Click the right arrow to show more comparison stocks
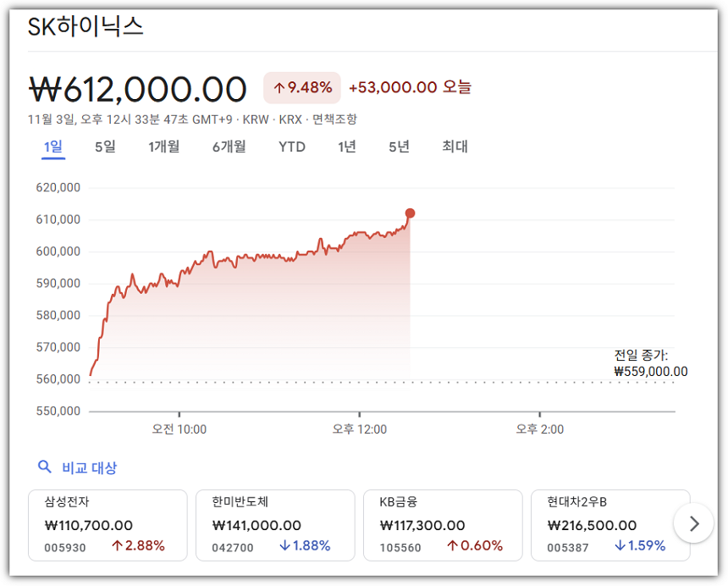 pos(693,523)
